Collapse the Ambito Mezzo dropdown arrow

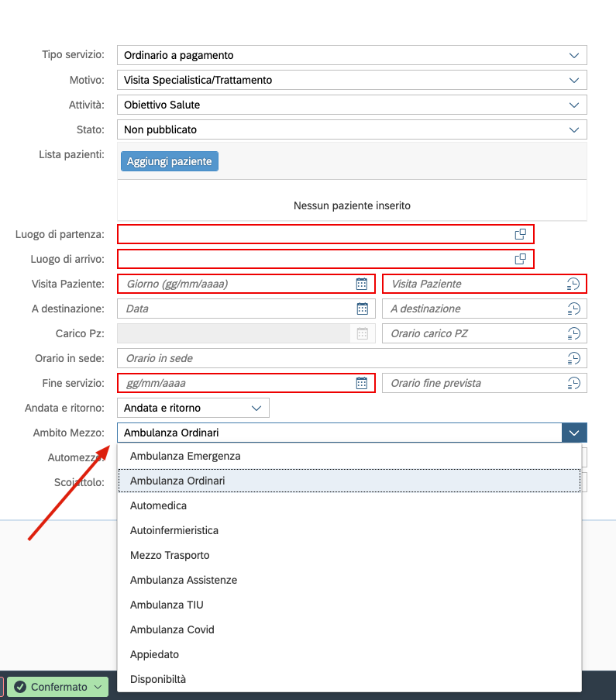(573, 433)
